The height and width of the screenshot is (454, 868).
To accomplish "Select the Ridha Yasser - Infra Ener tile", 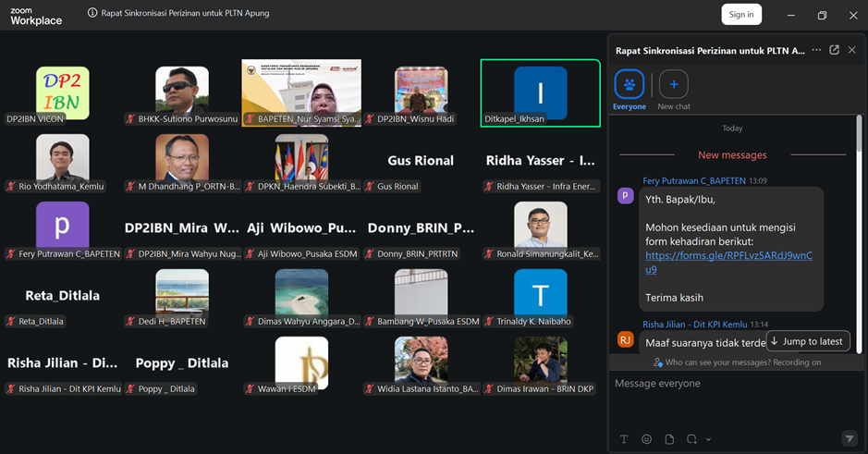I will pos(540,161).
